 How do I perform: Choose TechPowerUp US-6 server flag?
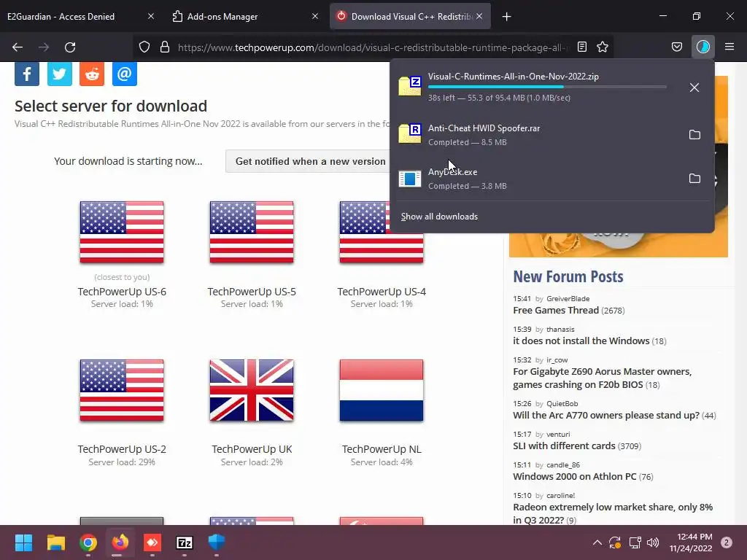(x=122, y=232)
